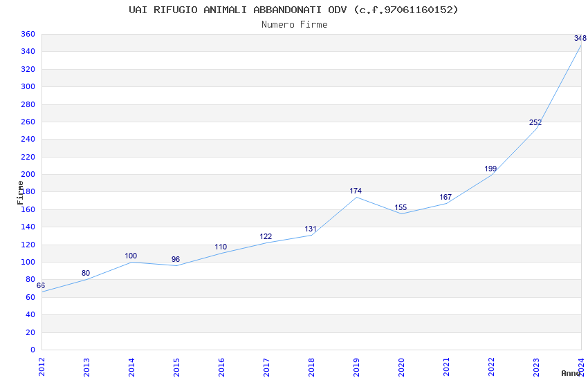Screen dimensions: 588x380
Task: Select the data label 252
Action: pyautogui.click(x=535, y=122)
